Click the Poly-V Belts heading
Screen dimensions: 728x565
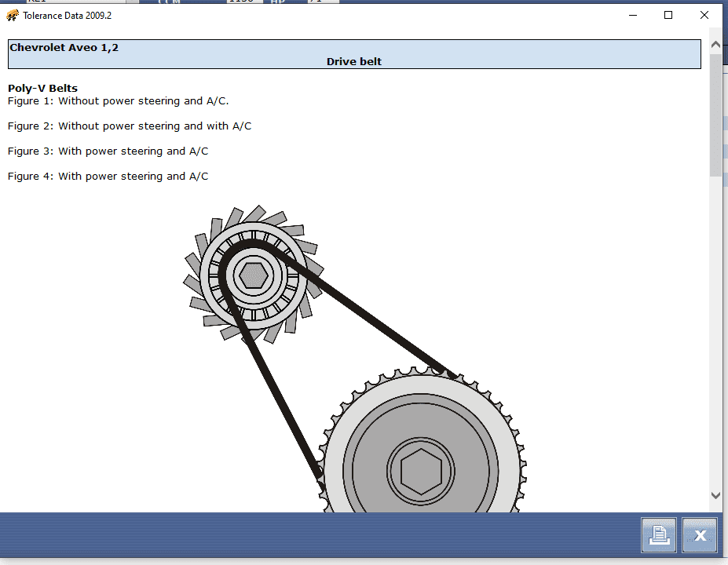tap(43, 88)
